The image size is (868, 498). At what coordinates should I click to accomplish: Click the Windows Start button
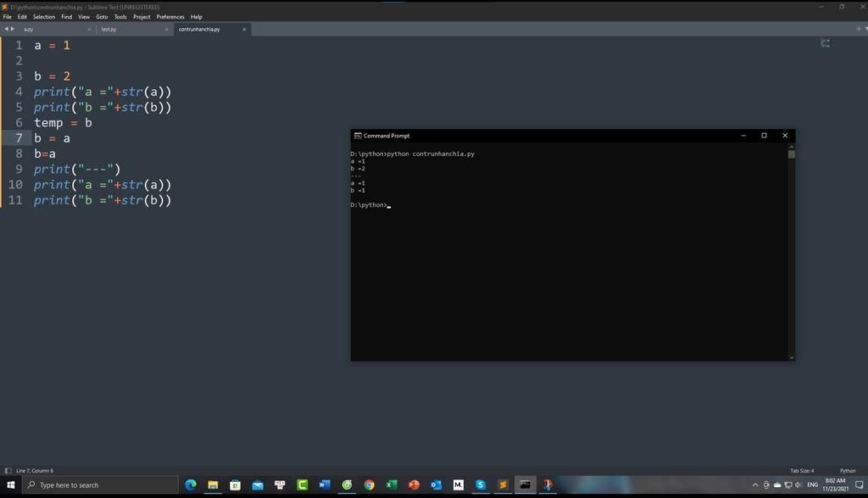tap(10, 484)
